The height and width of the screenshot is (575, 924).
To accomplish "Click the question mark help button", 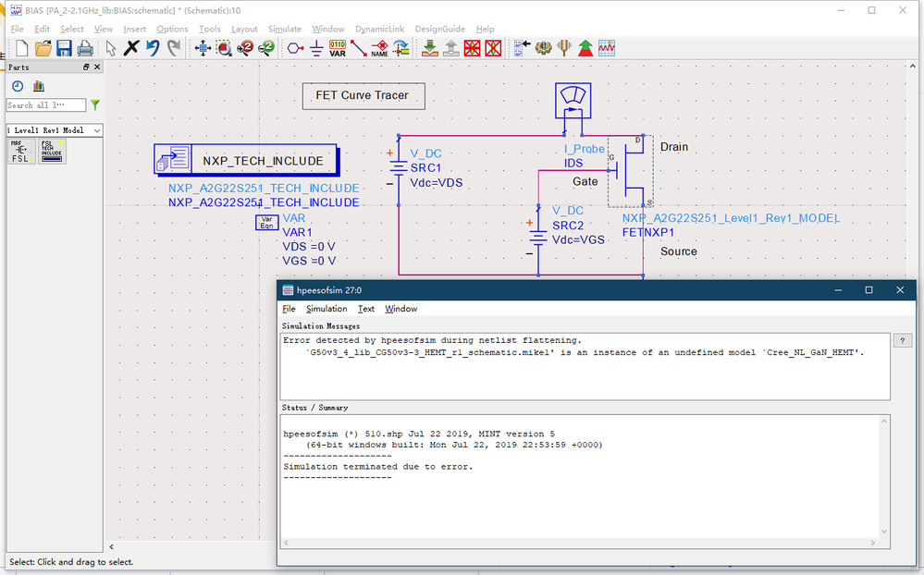I will [904, 341].
